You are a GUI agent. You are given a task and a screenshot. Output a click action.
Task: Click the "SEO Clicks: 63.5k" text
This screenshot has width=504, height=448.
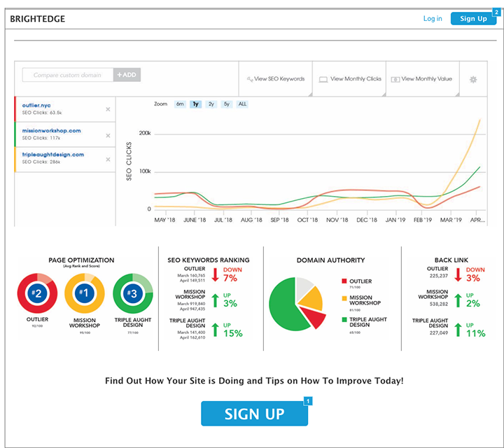42,113
